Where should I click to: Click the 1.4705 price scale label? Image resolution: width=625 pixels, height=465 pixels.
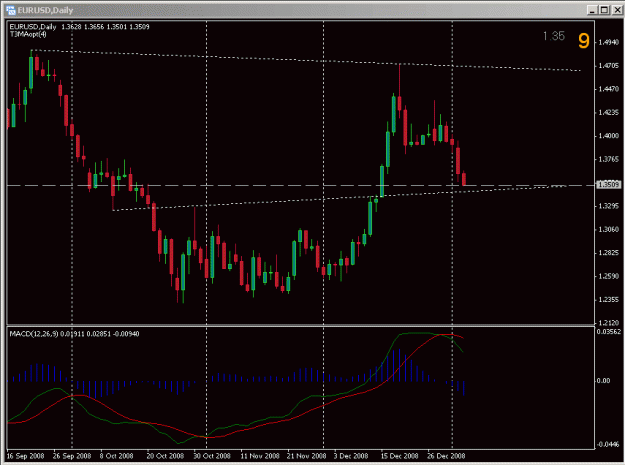609,66
